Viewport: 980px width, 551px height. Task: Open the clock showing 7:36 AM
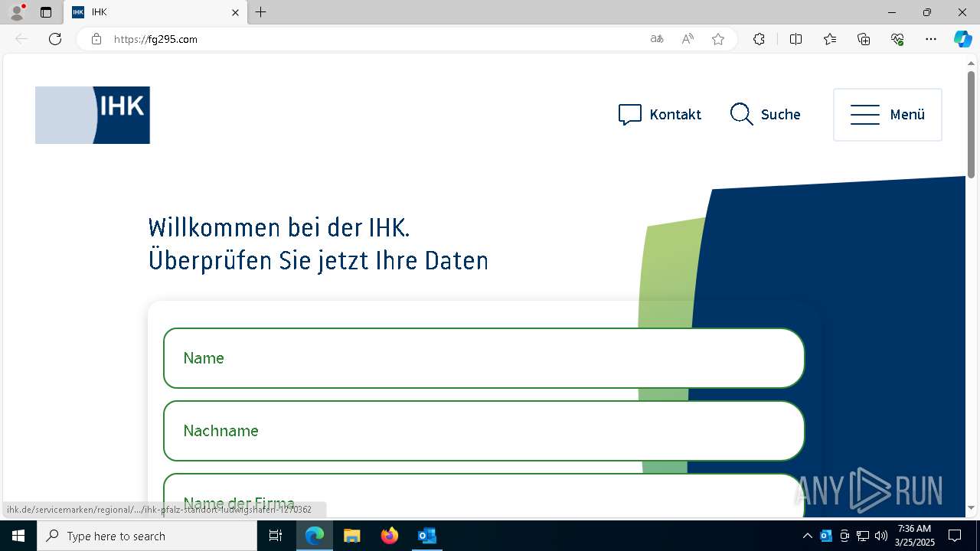[915, 536]
